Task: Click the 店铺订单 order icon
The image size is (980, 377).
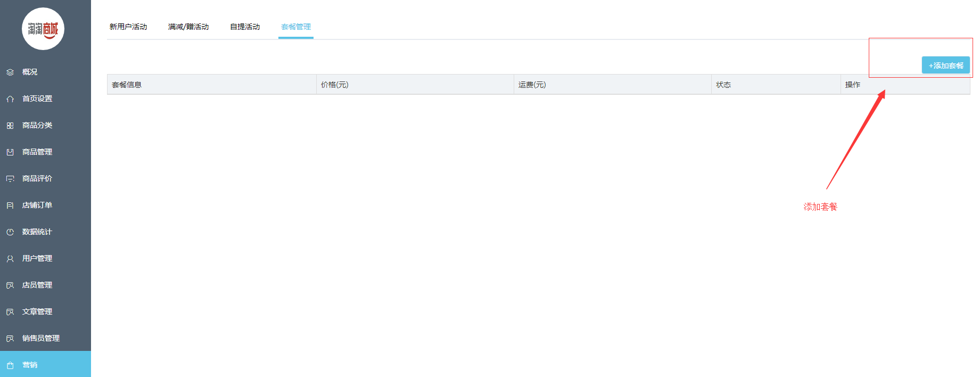Action: [10, 205]
